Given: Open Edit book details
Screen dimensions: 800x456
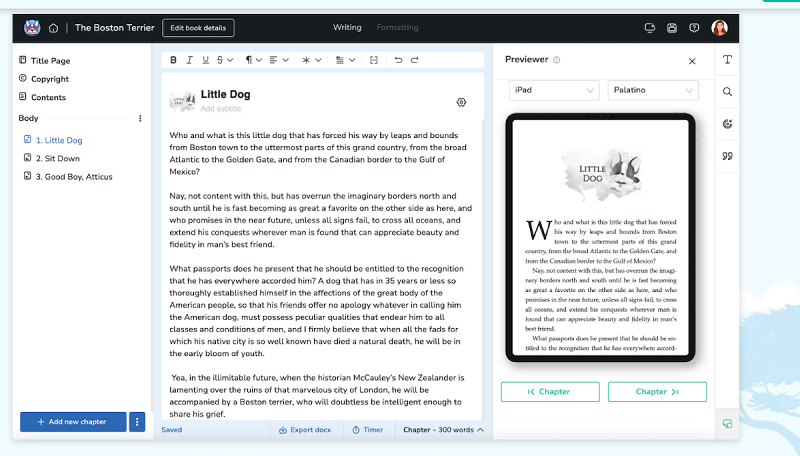Looking at the screenshot, I should pos(198,28).
